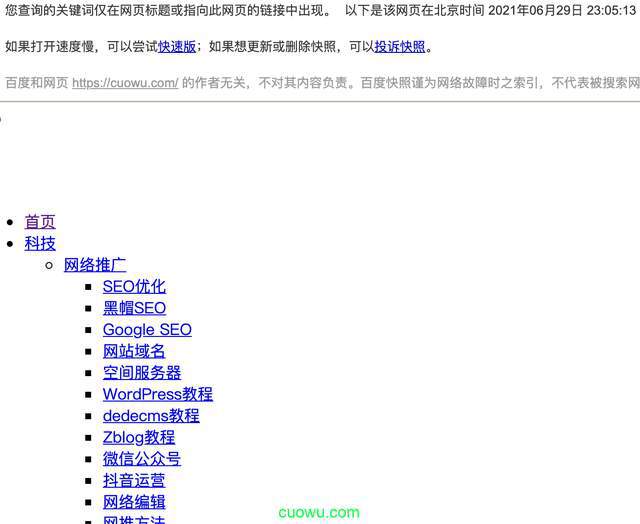
Task: Visit the 空间服务器 link
Action: 142,373
